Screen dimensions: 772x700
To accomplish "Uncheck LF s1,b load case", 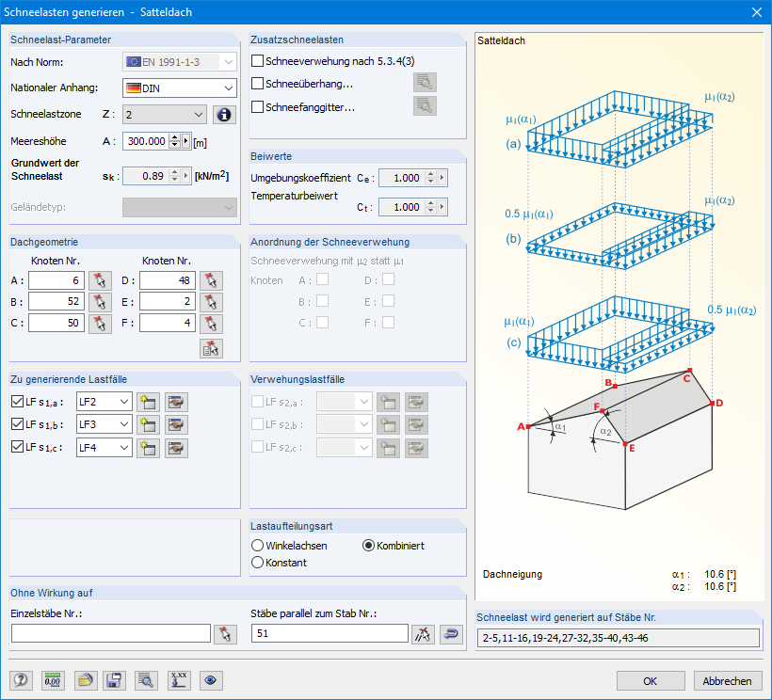I will (17, 424).
